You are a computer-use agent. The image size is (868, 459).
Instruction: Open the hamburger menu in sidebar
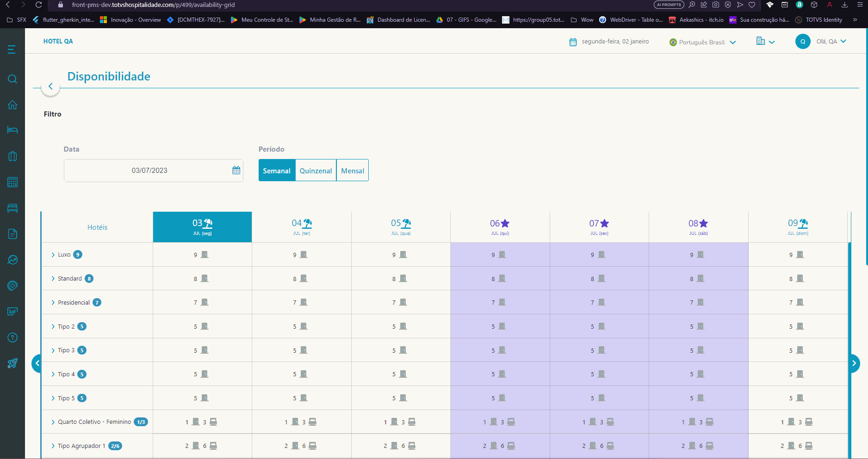(x=12, y=49)
